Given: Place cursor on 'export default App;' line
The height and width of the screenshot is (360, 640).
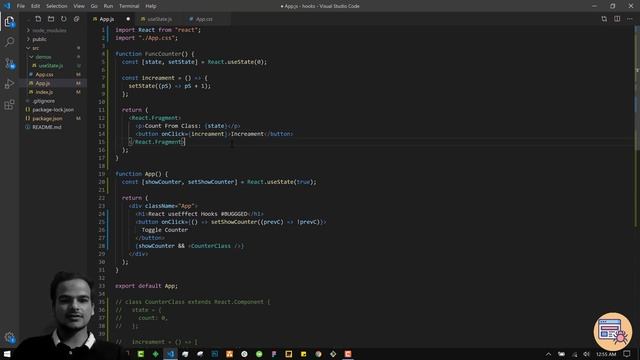Looking at the screenshot, I should (146, 286).
